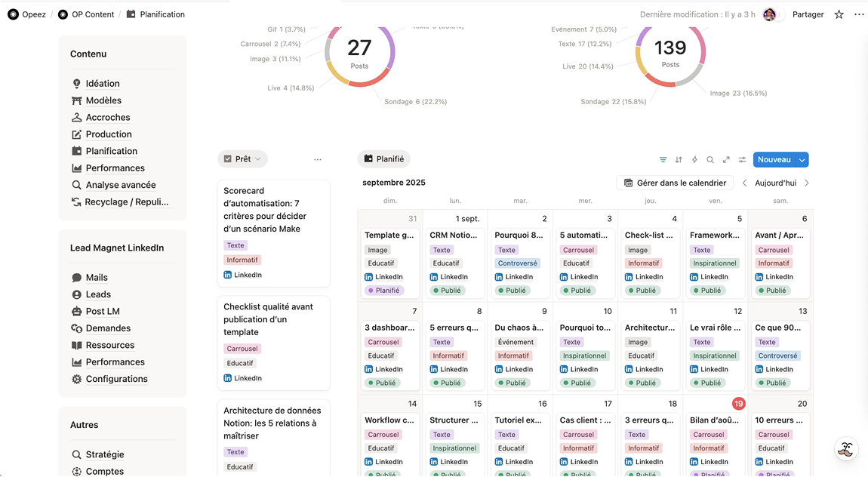Open Framework... calendar entry
Image resolution: width=868 pixels, height=477 pixels.
[x=716, y=263]
